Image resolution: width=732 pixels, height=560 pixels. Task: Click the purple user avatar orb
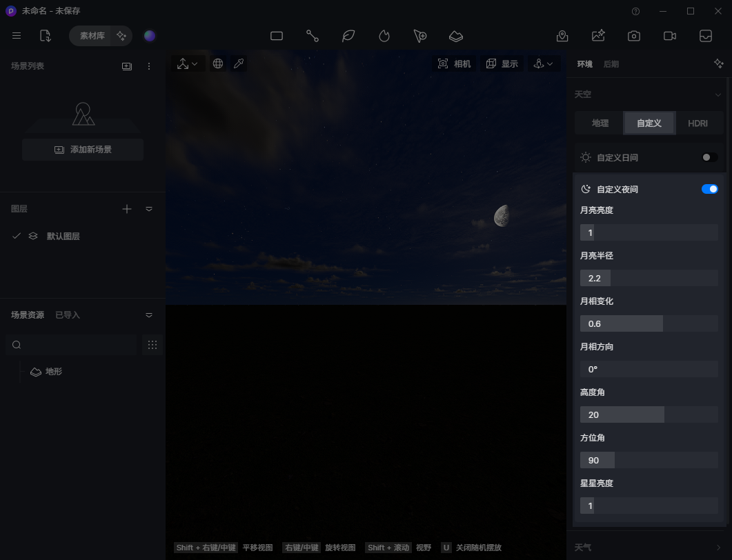pos(150,36)
